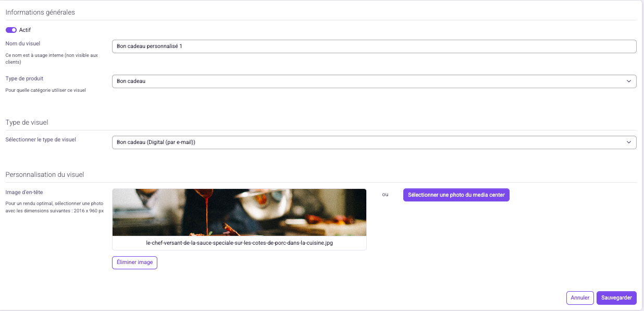Click the Sélectionner le type de visuel label
The height and width of the screenshot is (311, 644).
click(x=41, y=140)
